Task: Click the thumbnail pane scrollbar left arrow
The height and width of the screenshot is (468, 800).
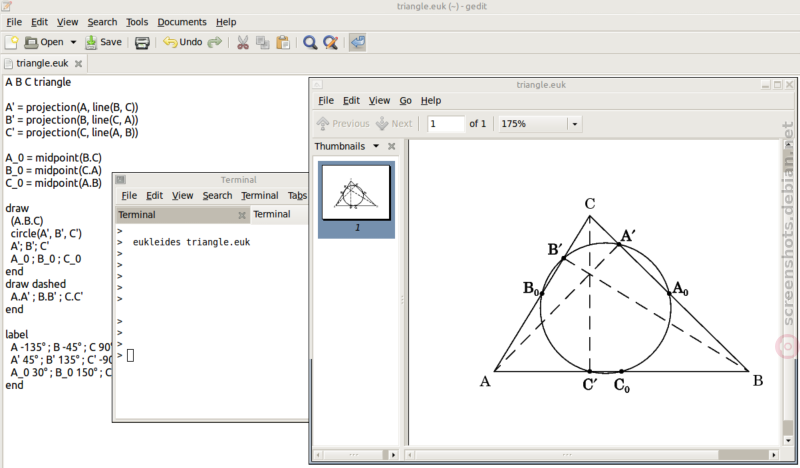Action: pyautogui.click(x=318, y=455)
